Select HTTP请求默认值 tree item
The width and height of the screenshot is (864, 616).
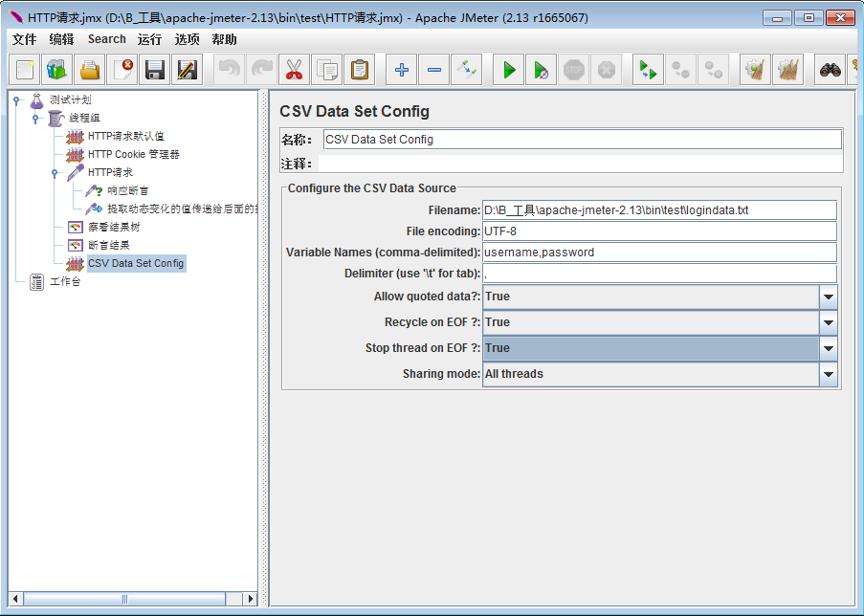[125, 136]
